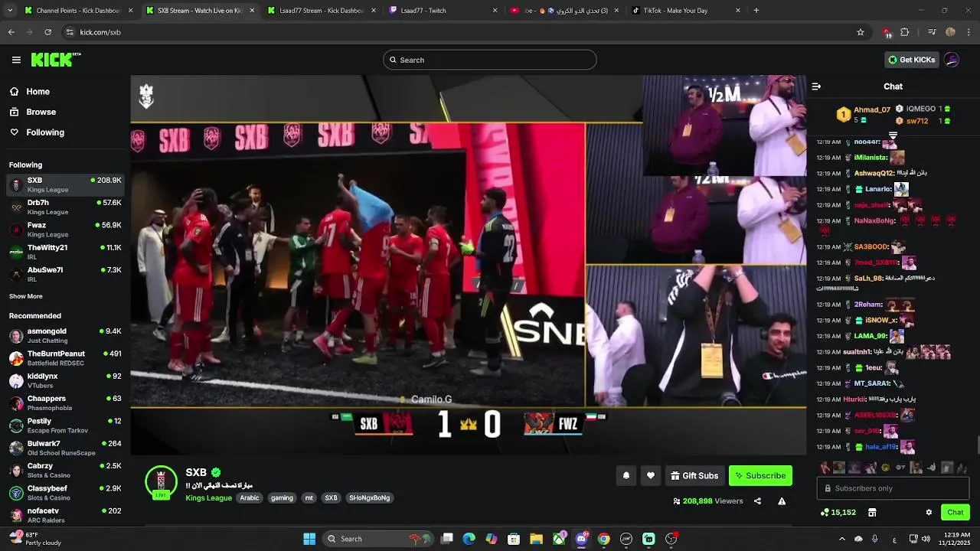Click the gaming tag
Image resolution: width=980 pixels, height=551 pixels.
pyautogui.click(x=282, y=497)
